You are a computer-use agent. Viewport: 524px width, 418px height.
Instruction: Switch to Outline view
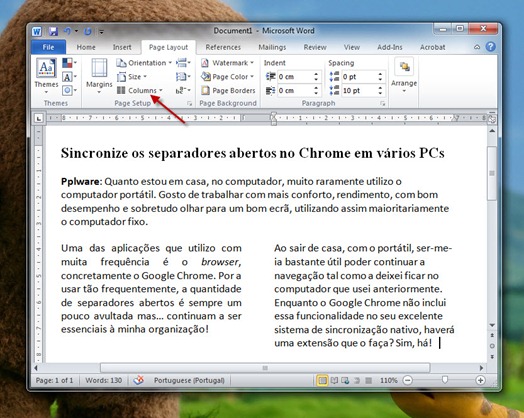(357, 380)
